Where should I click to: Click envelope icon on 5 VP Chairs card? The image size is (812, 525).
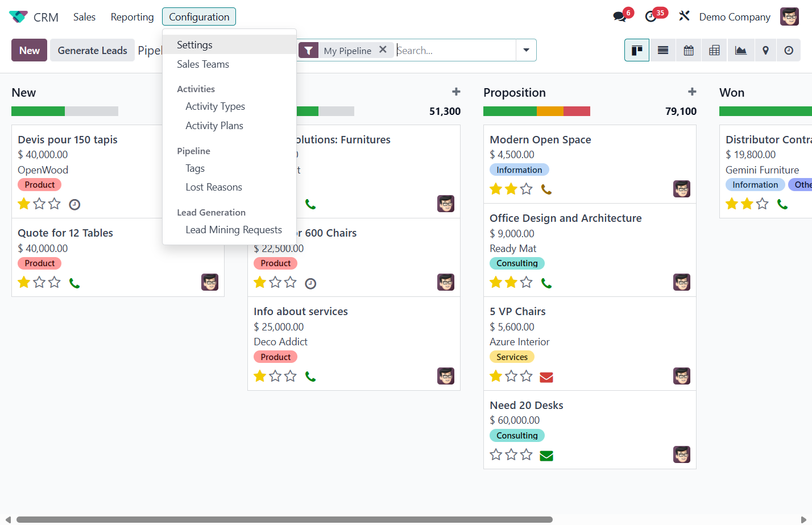click(546, 377)
